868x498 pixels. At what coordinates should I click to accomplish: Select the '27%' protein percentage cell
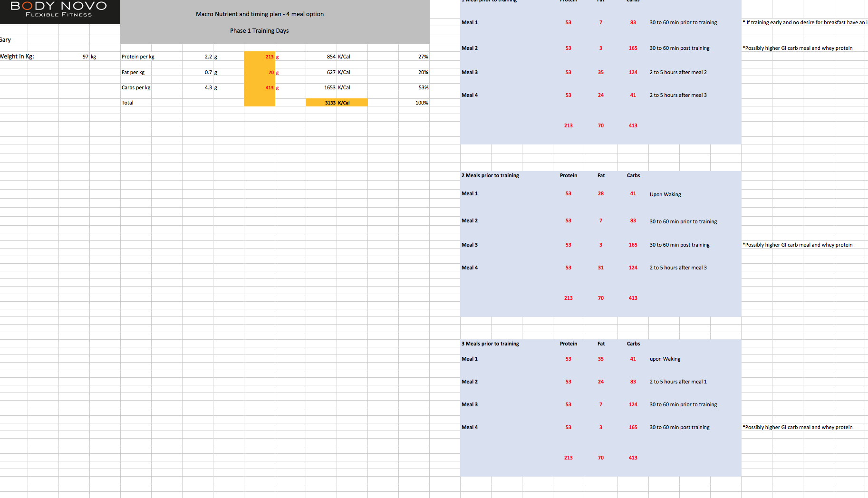pos(423,57)
